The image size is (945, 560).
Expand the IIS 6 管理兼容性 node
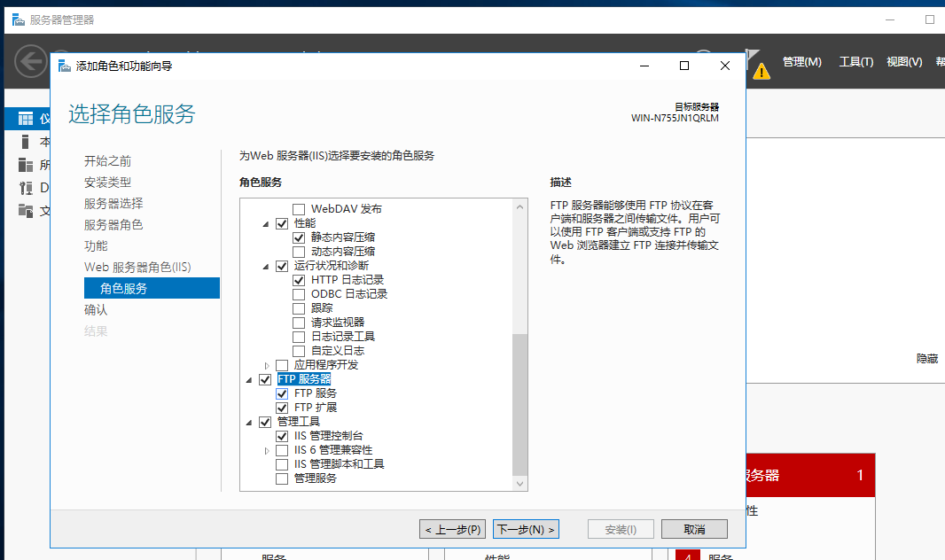(266, 450)
